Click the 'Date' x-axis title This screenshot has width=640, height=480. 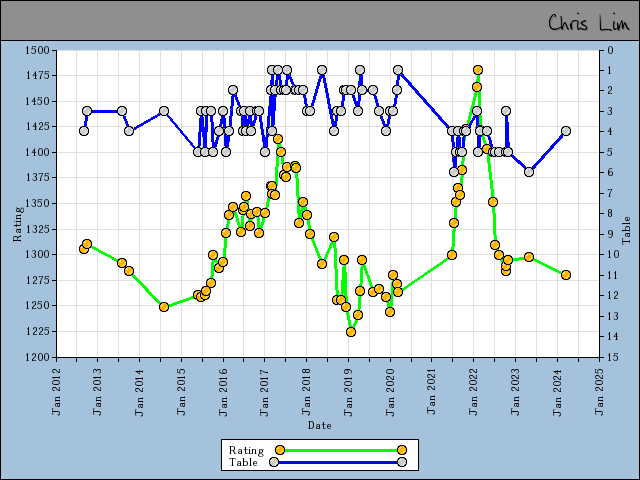320,425
